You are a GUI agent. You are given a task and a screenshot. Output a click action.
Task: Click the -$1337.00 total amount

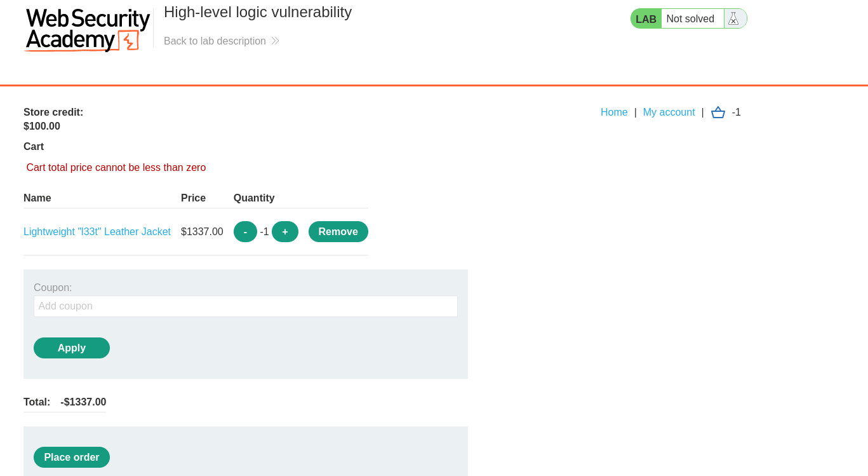pyautogui.click(x=83, y=402)
